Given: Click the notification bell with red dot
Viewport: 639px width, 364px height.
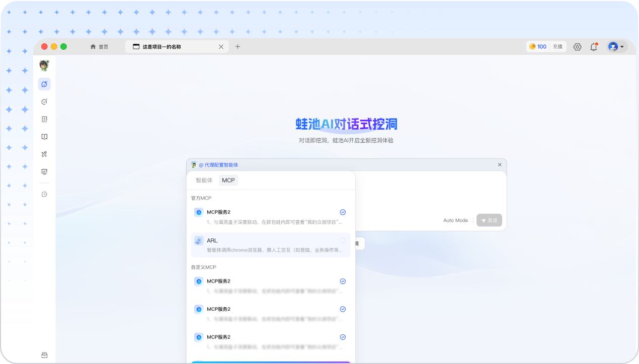Looking at the screenshot, I should (x=594, y=46).
